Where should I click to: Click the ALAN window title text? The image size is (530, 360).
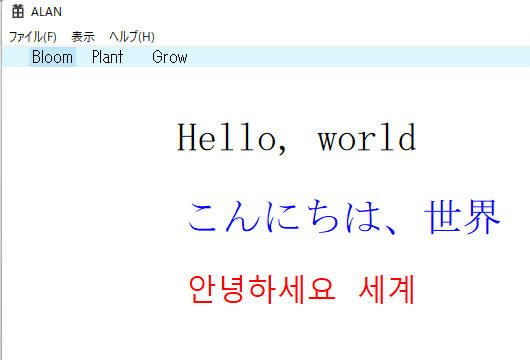(x=46, y=12)
